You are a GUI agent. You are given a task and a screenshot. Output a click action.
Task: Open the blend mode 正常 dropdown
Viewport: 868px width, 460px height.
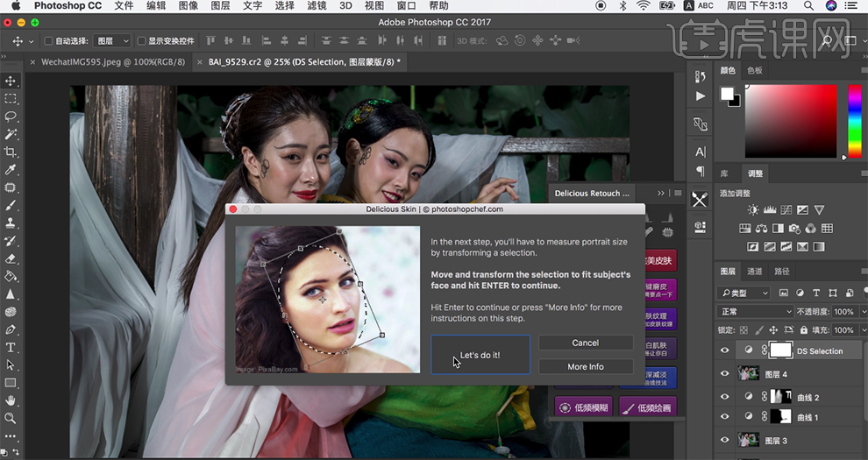pos(756,312)
